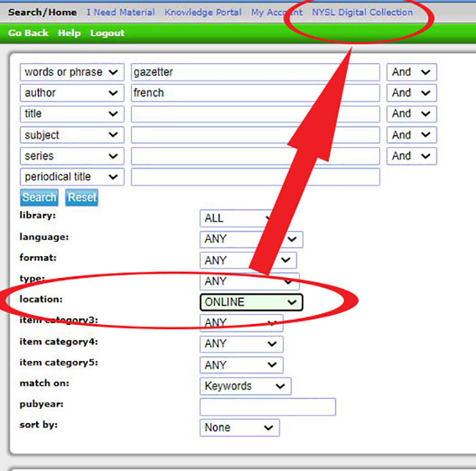The height and width of the screenshot is (471, 476).
Task: Open the 'match on' Keywords dropdown
Action: tap(245, 386)
